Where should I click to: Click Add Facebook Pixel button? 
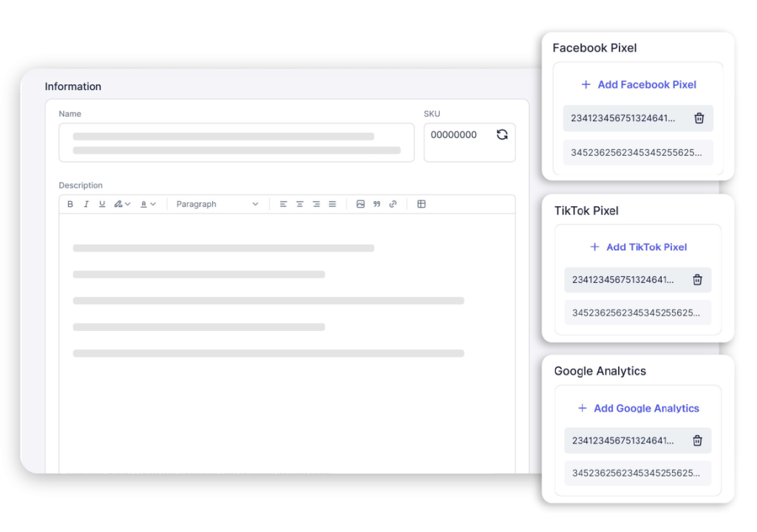click(x=639, y=85)
